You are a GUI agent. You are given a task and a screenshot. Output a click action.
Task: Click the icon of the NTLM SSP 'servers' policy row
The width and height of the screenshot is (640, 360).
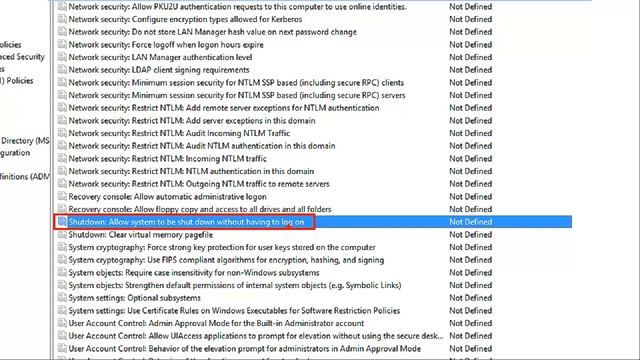[x=62, y=95]
